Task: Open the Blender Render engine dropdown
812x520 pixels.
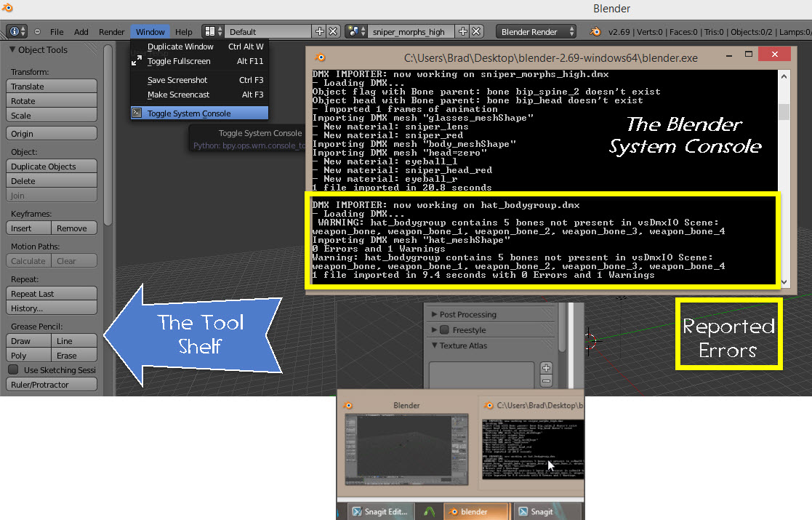Action: coord(536,31)
